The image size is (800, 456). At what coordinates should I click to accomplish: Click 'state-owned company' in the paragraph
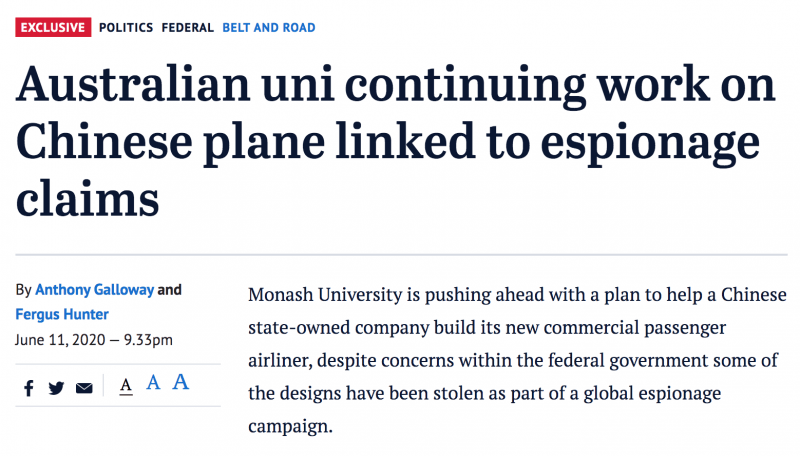(339, 327)
